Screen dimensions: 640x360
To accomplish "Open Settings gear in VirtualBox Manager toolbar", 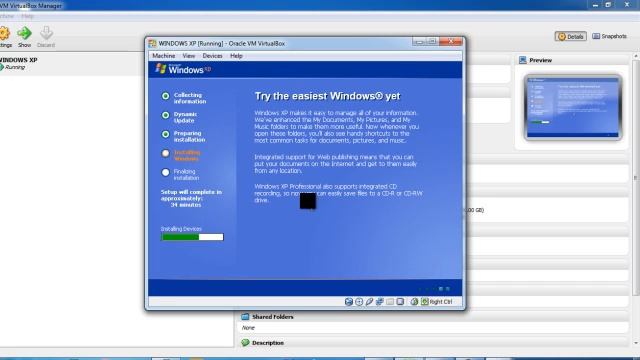I will tap(4, 37).
